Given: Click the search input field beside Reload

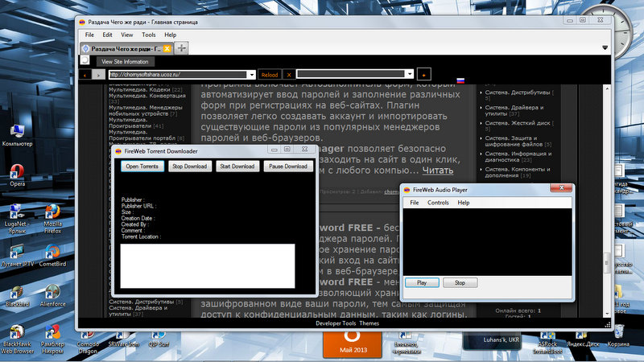Looking at the screenshot, I should 350,74.
